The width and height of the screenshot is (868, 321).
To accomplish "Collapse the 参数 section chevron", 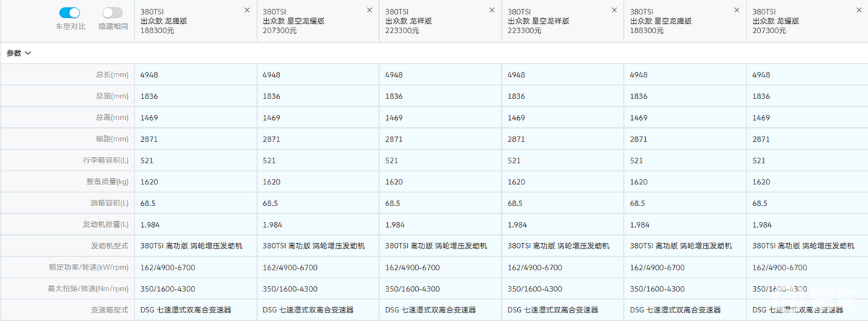I will [27, 54].
